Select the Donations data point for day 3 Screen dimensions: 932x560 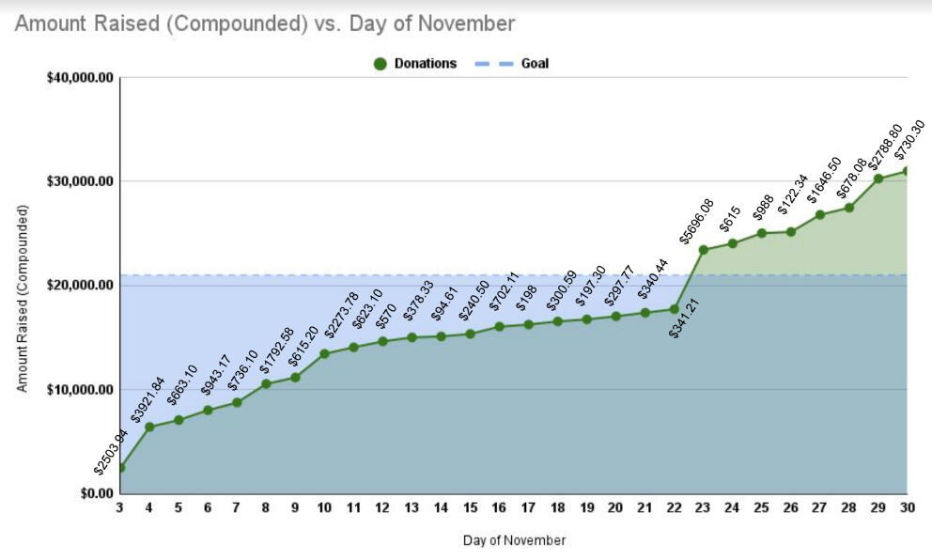click(120, 467)
